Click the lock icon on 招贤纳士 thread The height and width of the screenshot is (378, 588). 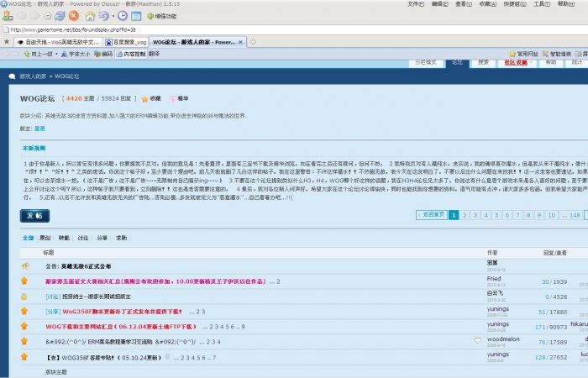tap(24, 297)
